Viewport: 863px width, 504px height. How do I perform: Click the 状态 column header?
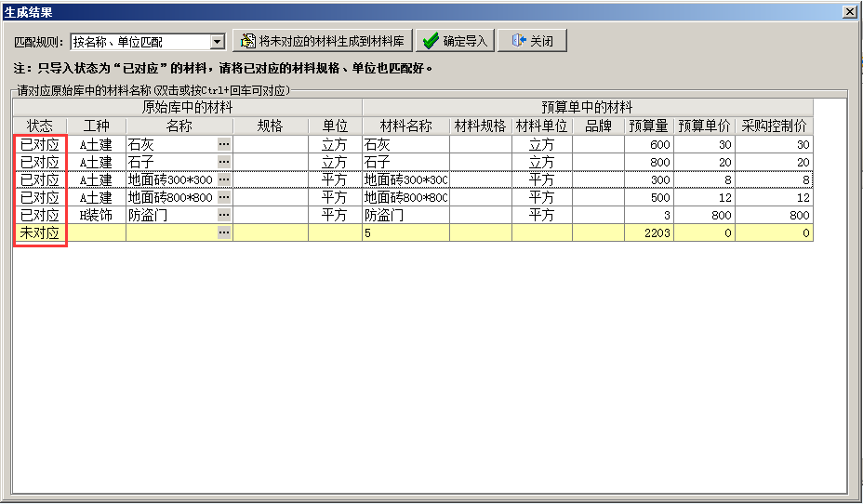click(x=40, y=126)
